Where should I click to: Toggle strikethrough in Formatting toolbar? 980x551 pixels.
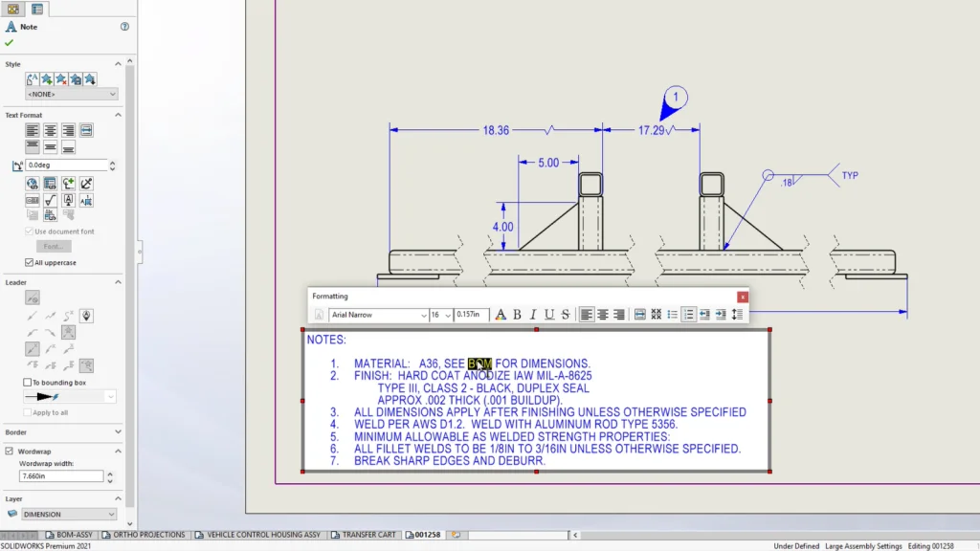click(x=566, y=315)
